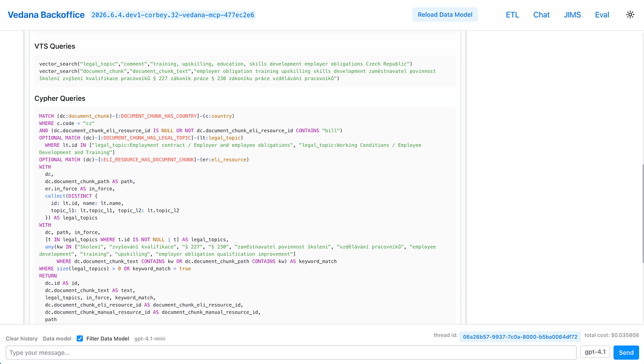644x364 pixels.
Task: Click the vector_search document_chunk query line
Action: 237,75
